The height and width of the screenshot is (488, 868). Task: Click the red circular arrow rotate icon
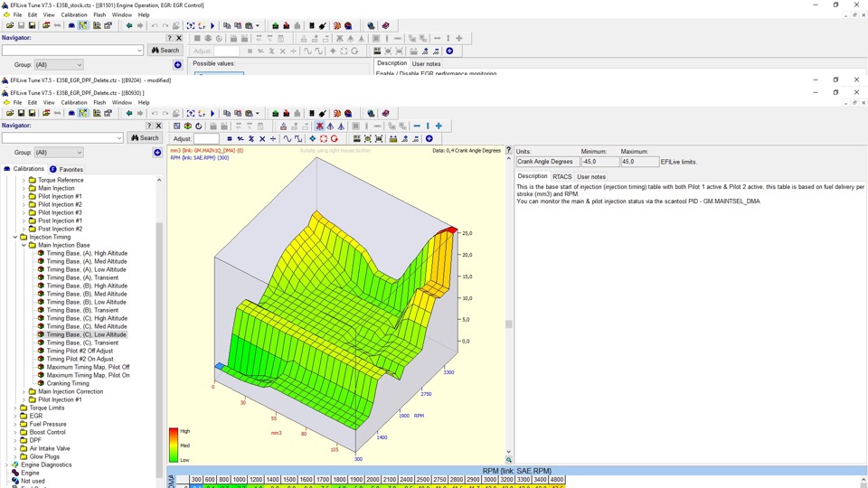[335, 139]
